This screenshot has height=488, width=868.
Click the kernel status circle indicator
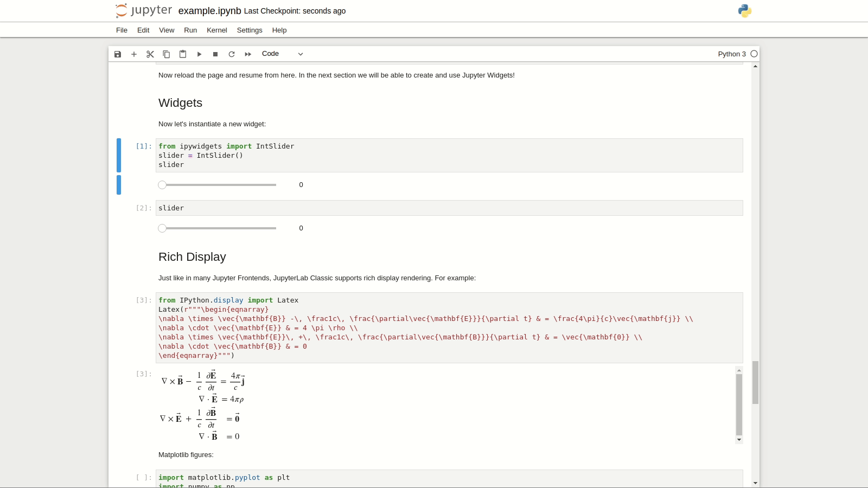(x=754, y=54)
